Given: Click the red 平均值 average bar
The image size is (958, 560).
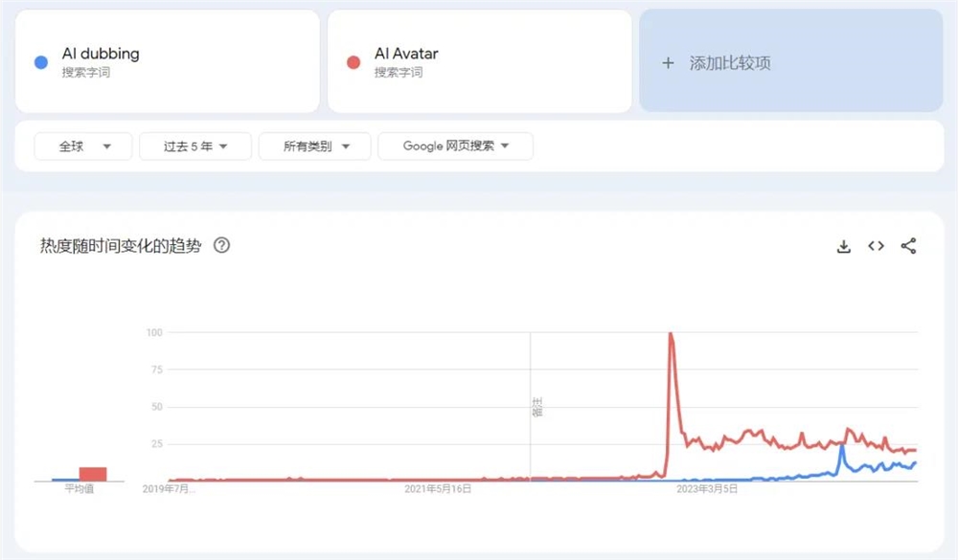Looking at the screenshot, I should coord(93,472).
